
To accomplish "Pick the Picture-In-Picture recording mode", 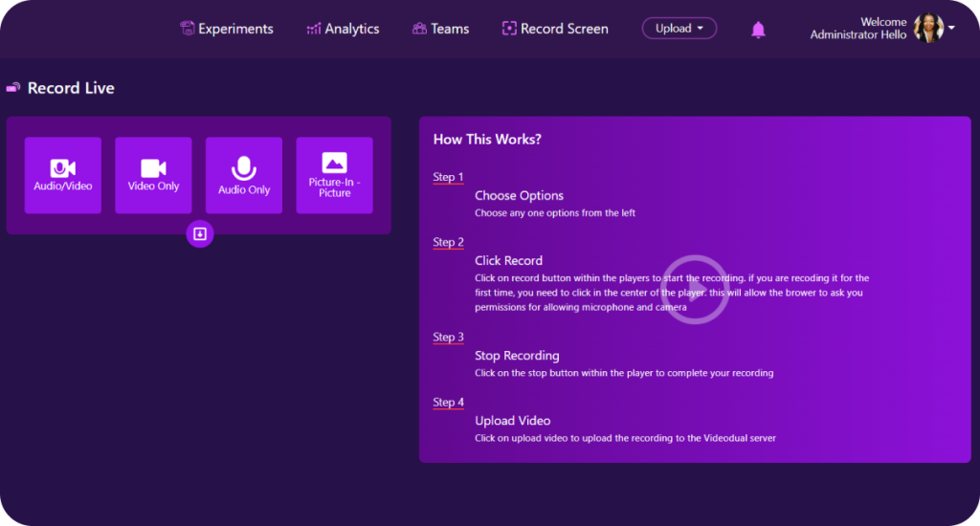I will point(334,175).
